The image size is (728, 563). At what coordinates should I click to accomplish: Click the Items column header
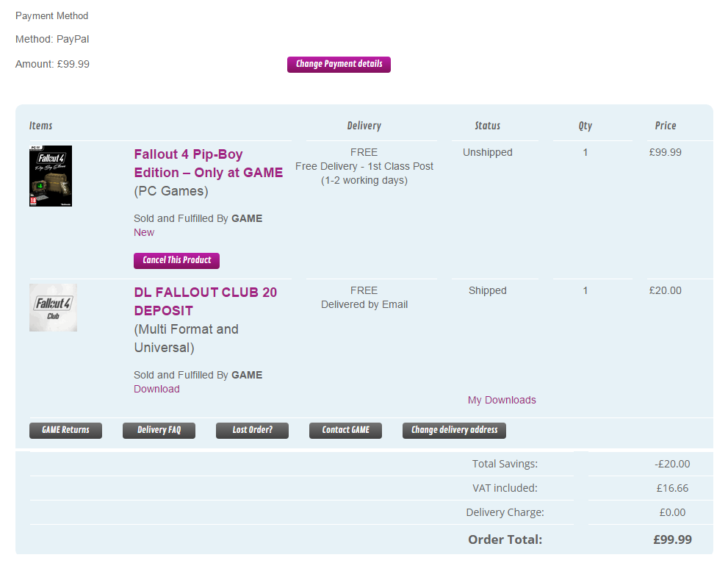click(41, 126)
